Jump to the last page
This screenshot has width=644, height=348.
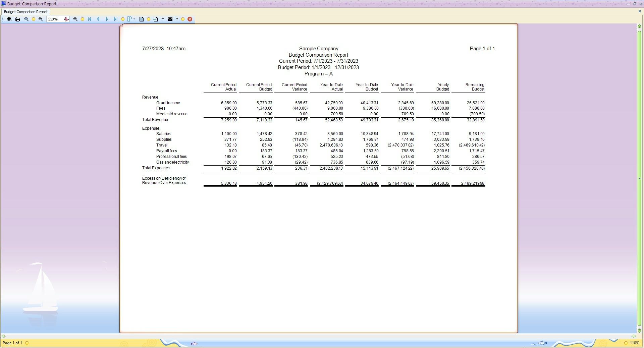coord(115,19)
